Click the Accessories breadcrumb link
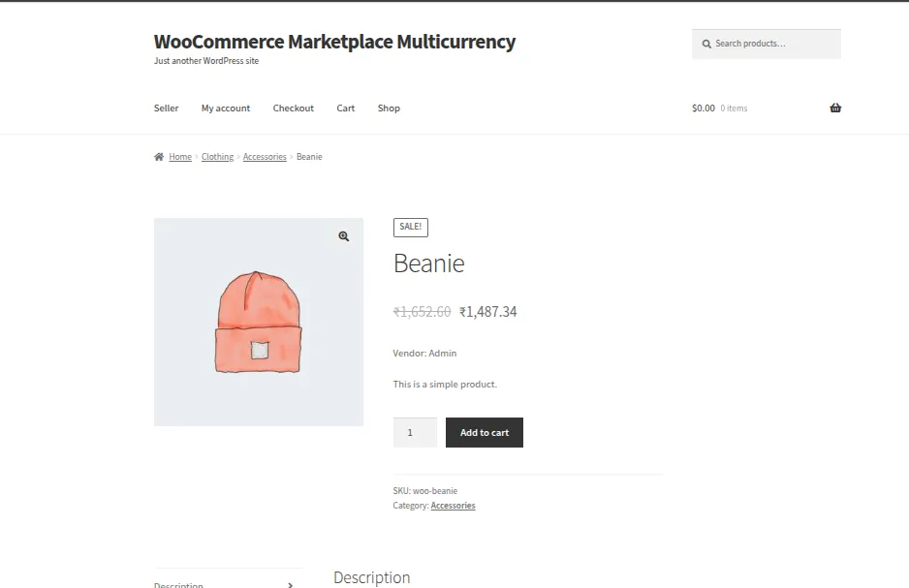Screen dimensions: 909x588 tap(265, 156)
